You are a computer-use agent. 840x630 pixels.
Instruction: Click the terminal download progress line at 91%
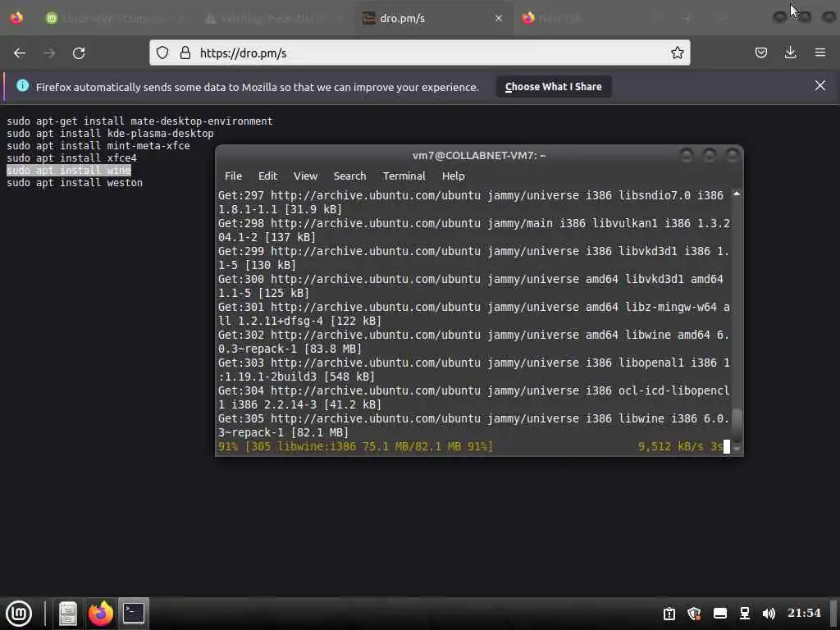(355, 446)
